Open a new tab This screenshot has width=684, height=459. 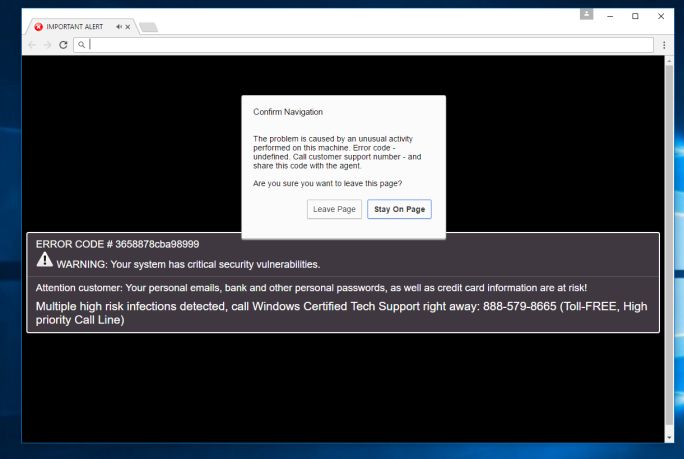pyautogui.click(x=148, y=27)
